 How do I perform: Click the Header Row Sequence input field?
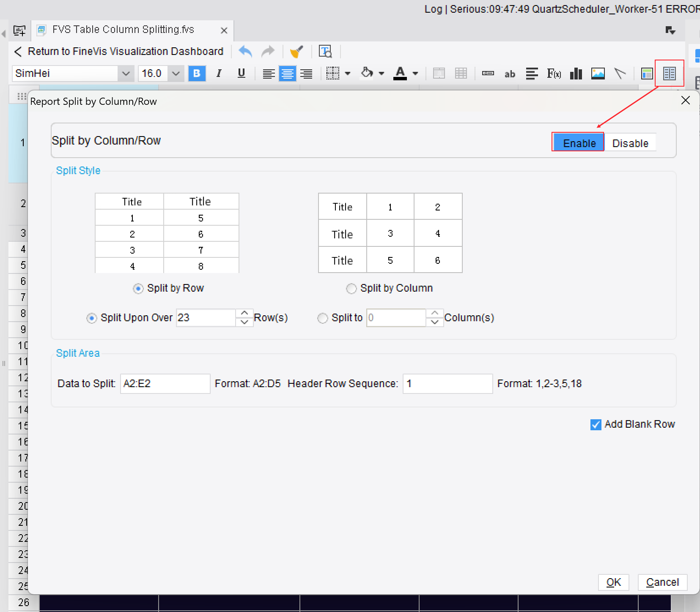pyautogui.click(x=447, y=384)
